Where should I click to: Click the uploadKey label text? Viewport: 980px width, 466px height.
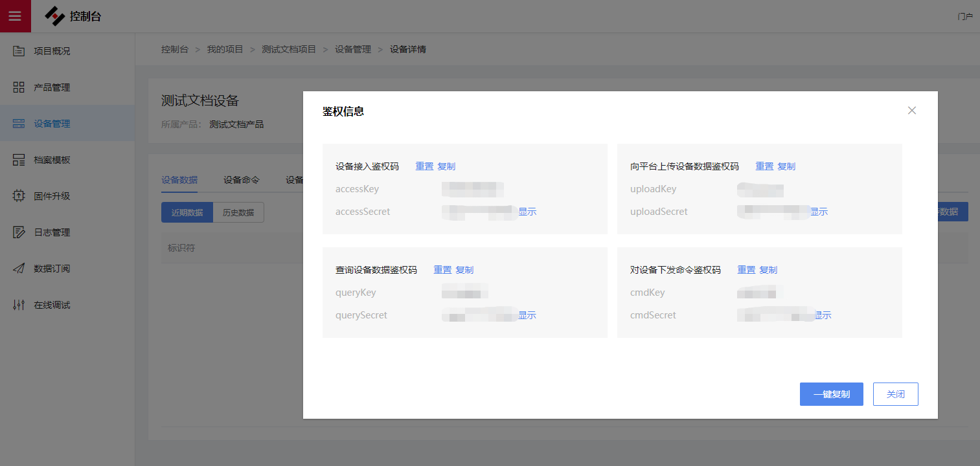[653, 189]
